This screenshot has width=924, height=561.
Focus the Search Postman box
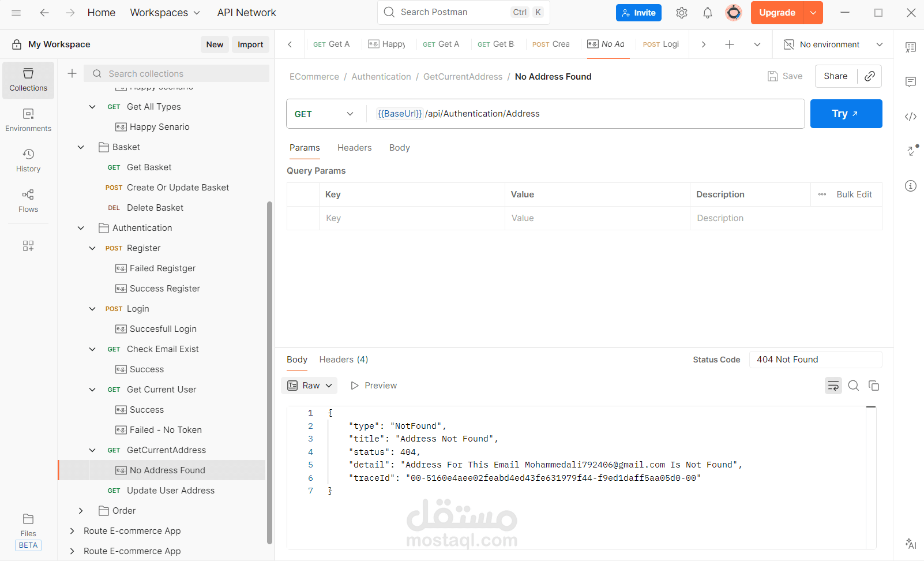click(464, 12)
